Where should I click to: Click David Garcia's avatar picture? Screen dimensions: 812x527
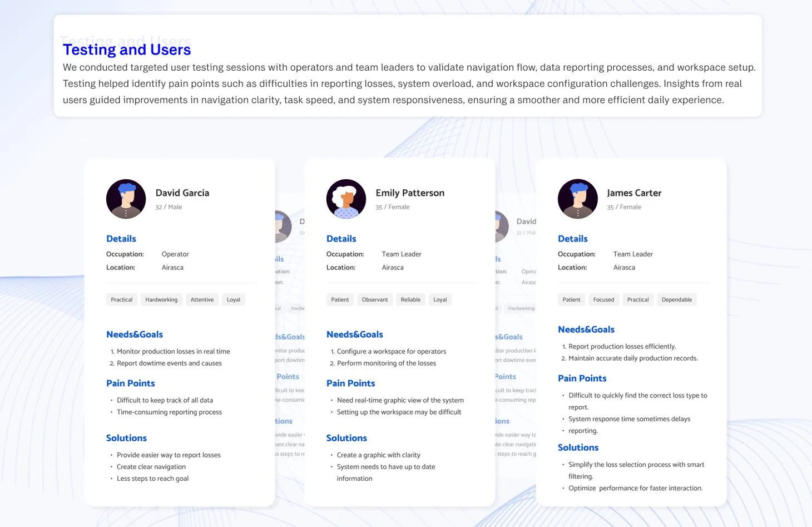coord(126,199)
